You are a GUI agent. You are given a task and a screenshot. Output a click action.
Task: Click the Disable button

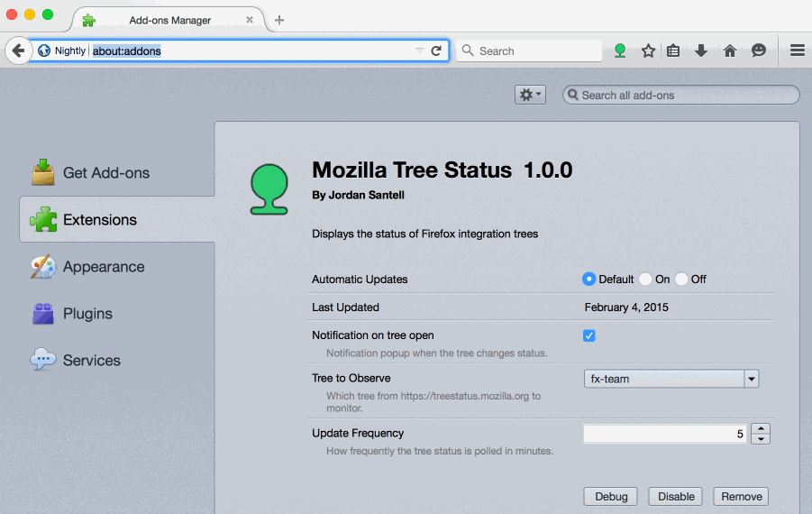676,496
